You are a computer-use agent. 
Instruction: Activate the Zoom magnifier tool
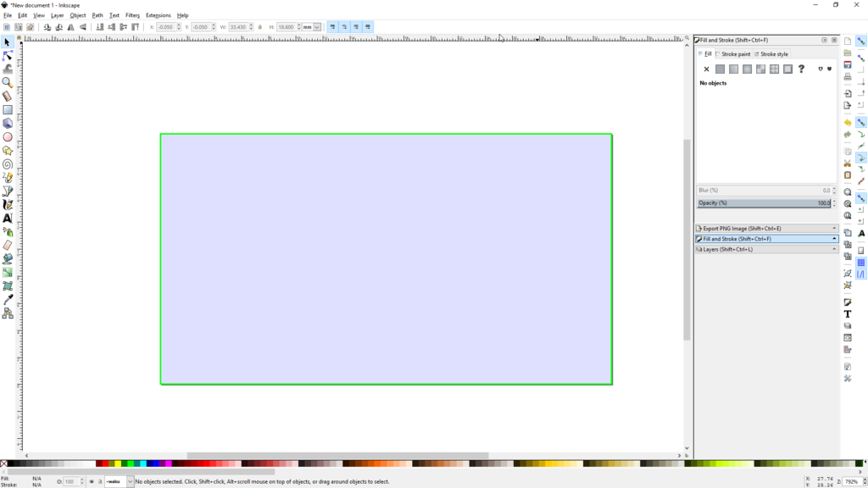tap(7, 82)
